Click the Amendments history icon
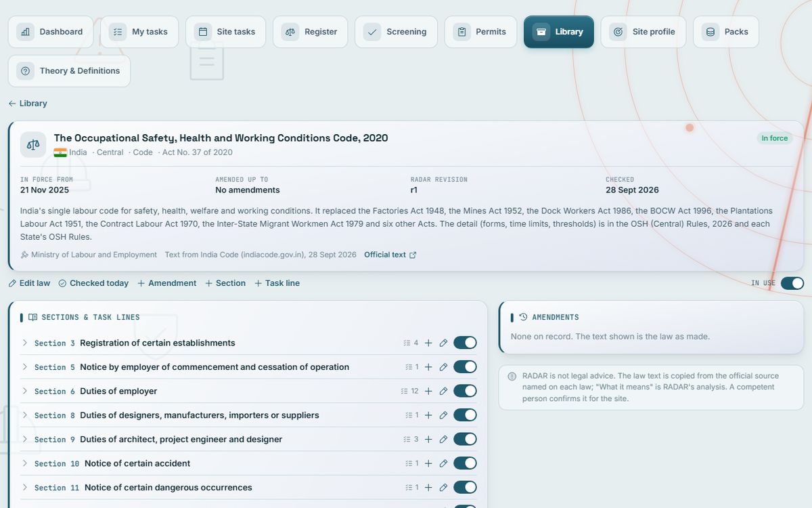812x508 pixels. coord(523,317)
